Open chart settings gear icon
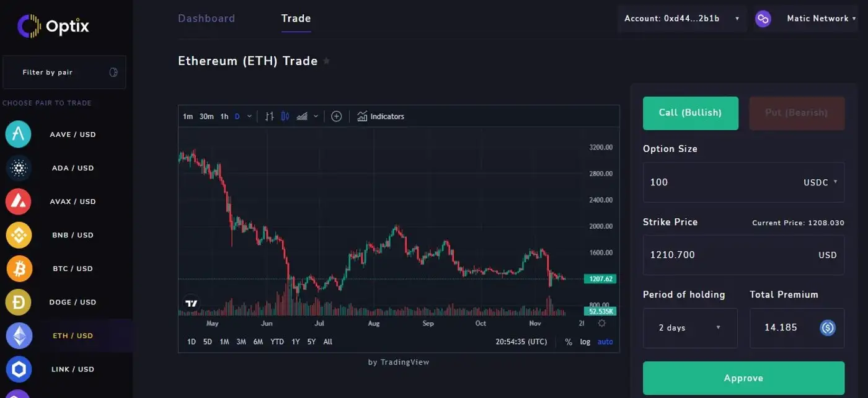The height and width of the screenshot is (398, 868). click(x=601, y=323)
